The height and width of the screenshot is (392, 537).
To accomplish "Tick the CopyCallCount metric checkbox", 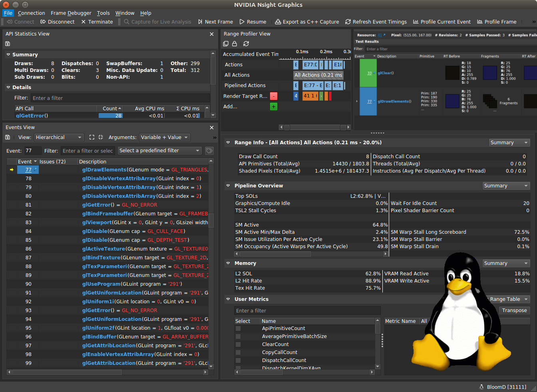I will (x=238, y=352).
